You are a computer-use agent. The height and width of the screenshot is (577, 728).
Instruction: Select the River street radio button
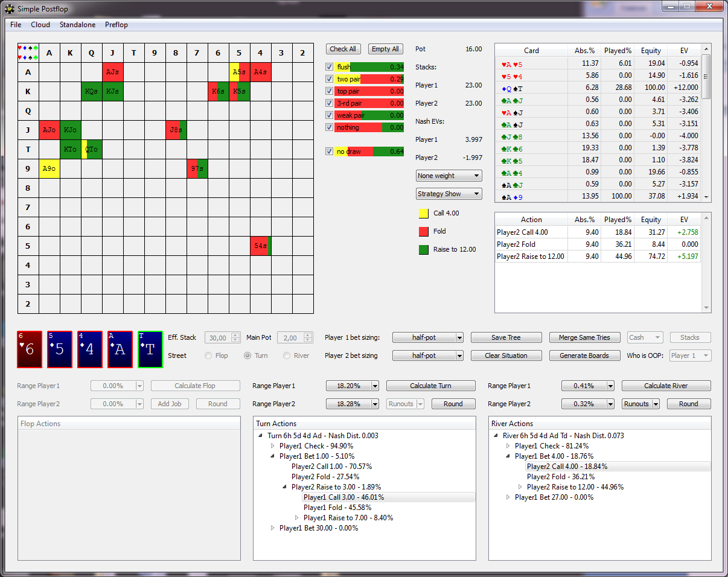click(287, 355)
